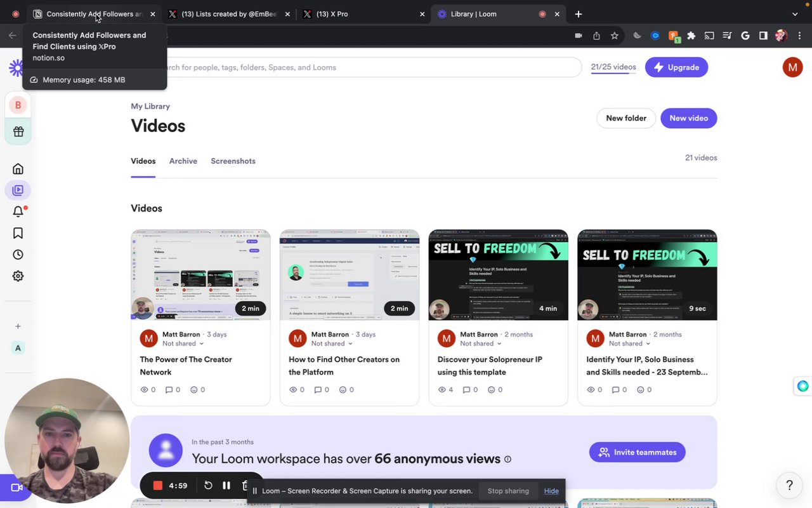The image size is (812, 508).
Task: Switch to the Notion Consistently Add Followers tab
Action: click(94, 14)
